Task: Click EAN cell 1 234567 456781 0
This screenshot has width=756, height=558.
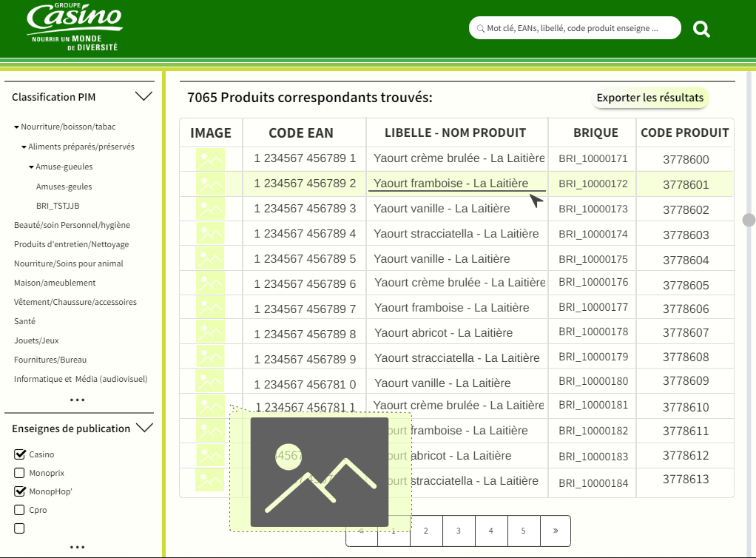Action: (305, 384)
